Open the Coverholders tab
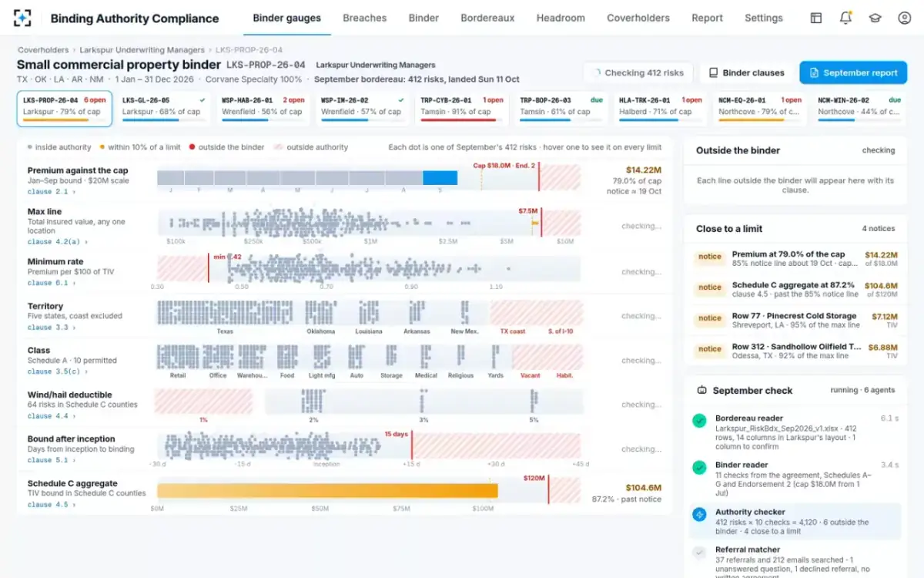 point(638,18)
